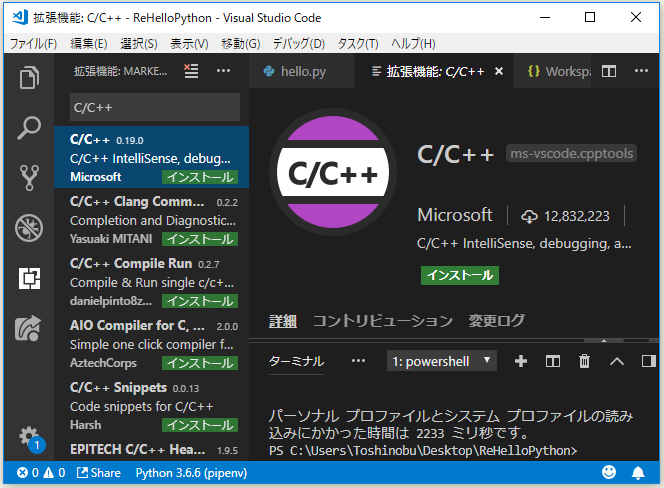Open notifications bell in status bar
This screenshot has width=664, height=488.
pos(638,473)
